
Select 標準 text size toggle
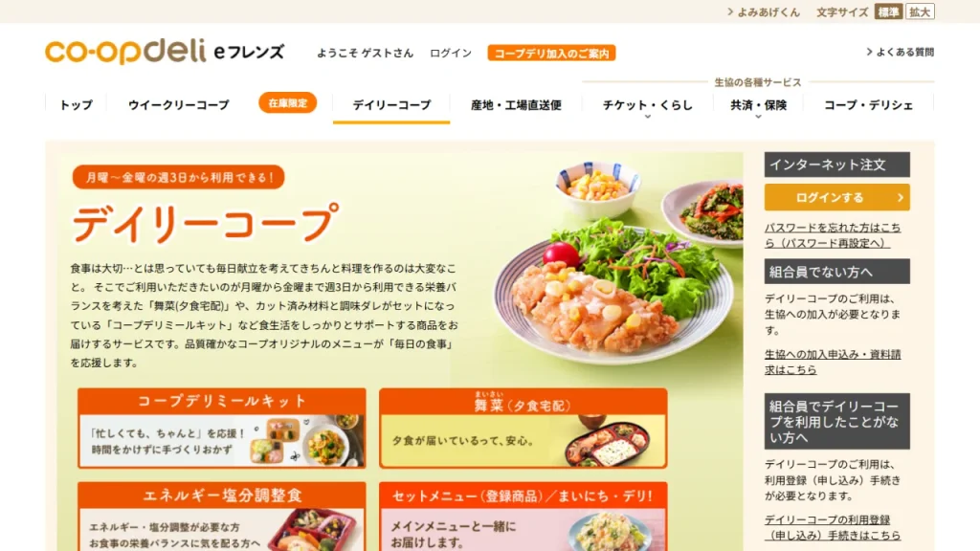click(x=888, y=11)
